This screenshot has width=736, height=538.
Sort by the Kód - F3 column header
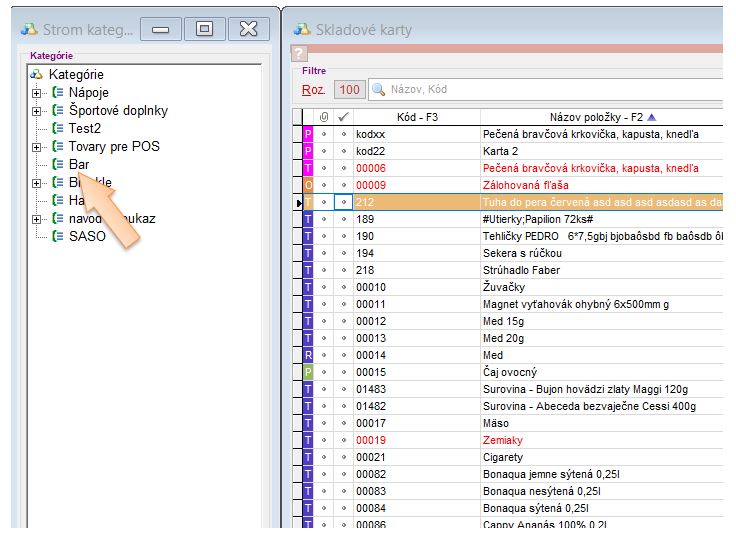click(x=417, y=117)
